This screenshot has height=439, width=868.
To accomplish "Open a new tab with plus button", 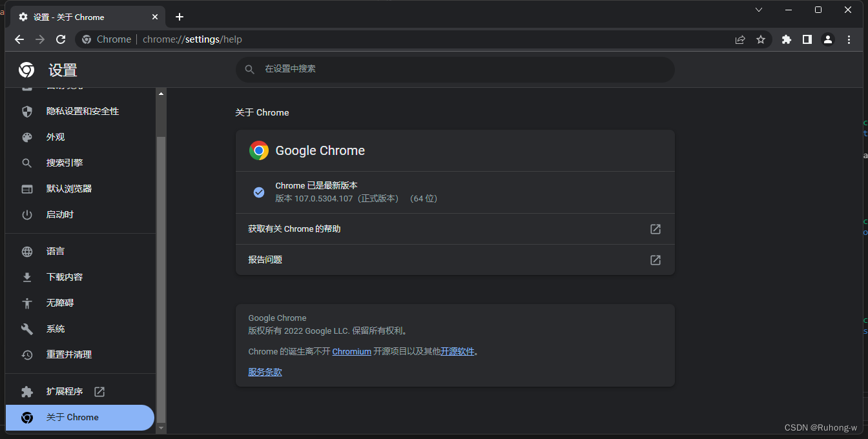I will pos(180,17).
